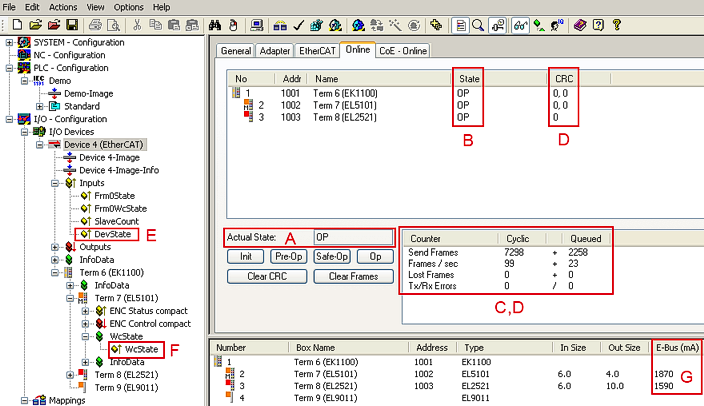The image size is (704, 406).
Task: Expand the Outputs node in the tree
Action: point(55,247)
